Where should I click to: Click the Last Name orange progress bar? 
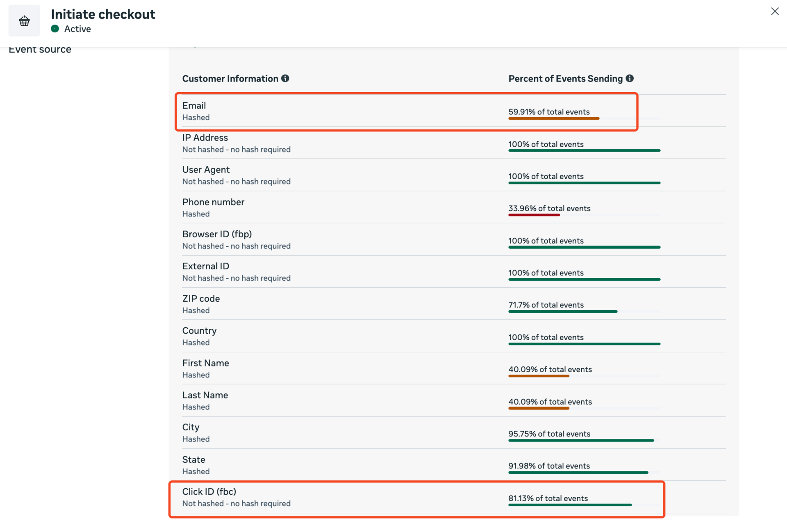[539, 408]
